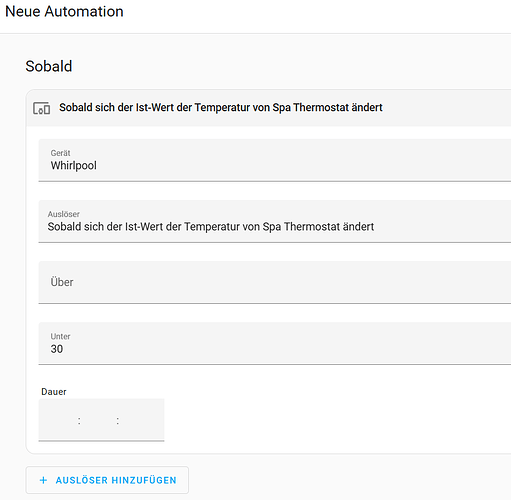The height and width of the screenshot is (500, 511).
Task: Click the plus icon beside Auslöser hinzufügen
Action: pos(43,480)
